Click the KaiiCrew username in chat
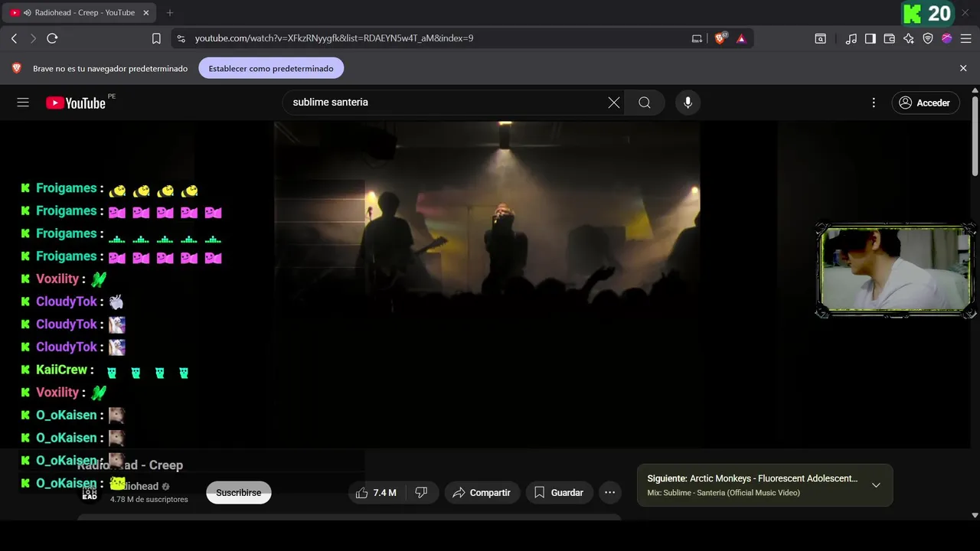 point(61,370)
